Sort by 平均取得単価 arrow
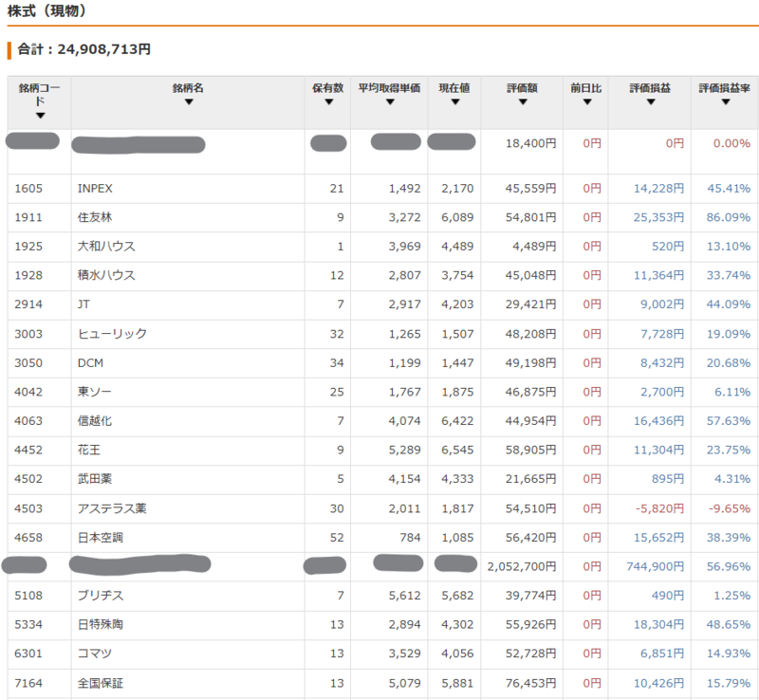759x700 pixels. point(390,102)
